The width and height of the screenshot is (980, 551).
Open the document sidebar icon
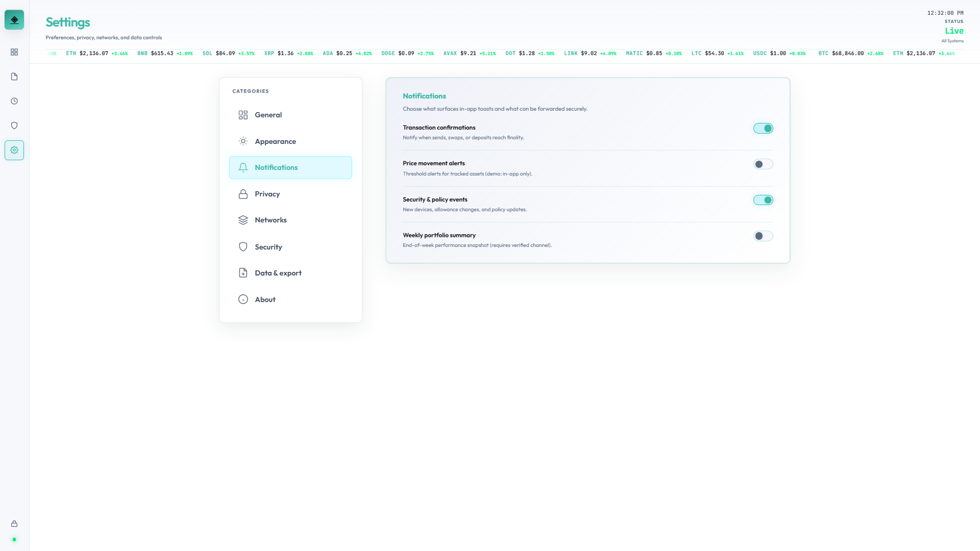pos(14,77)
